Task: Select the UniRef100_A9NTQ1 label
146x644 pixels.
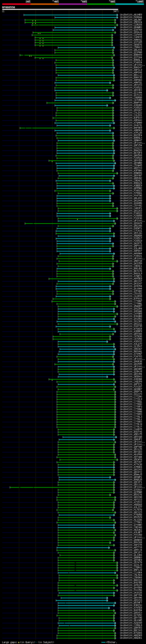Action: point(131,82)
